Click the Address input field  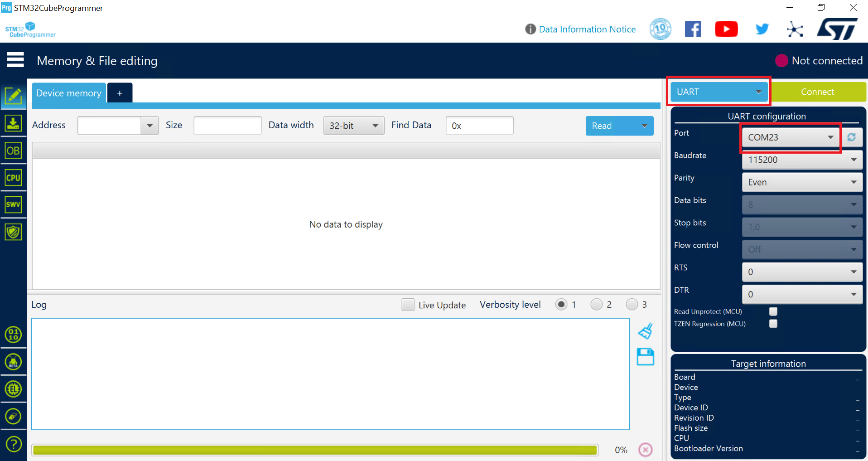click(x=110, y=126)
